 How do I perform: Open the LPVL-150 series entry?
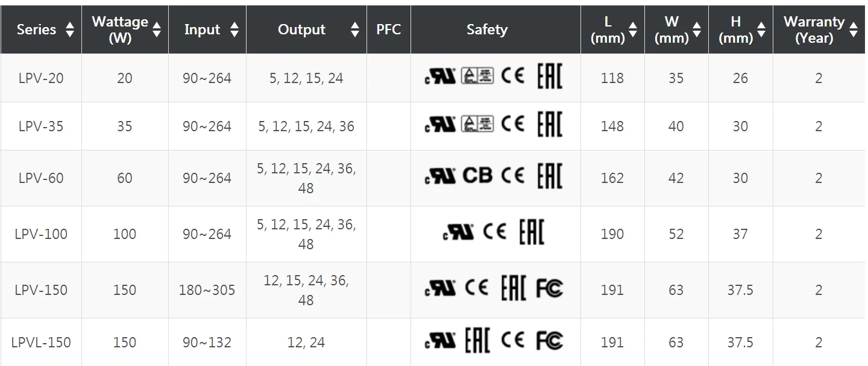click(x=41, y=343)
